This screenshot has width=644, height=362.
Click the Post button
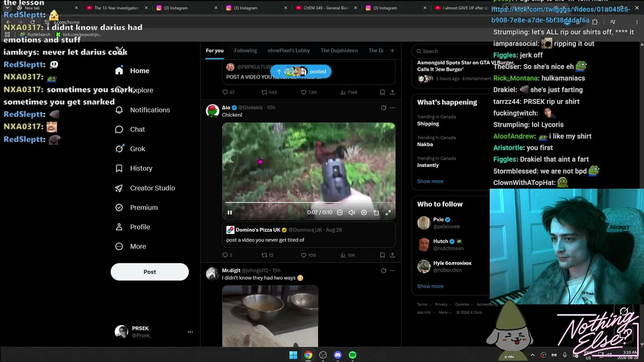(149, 272)
